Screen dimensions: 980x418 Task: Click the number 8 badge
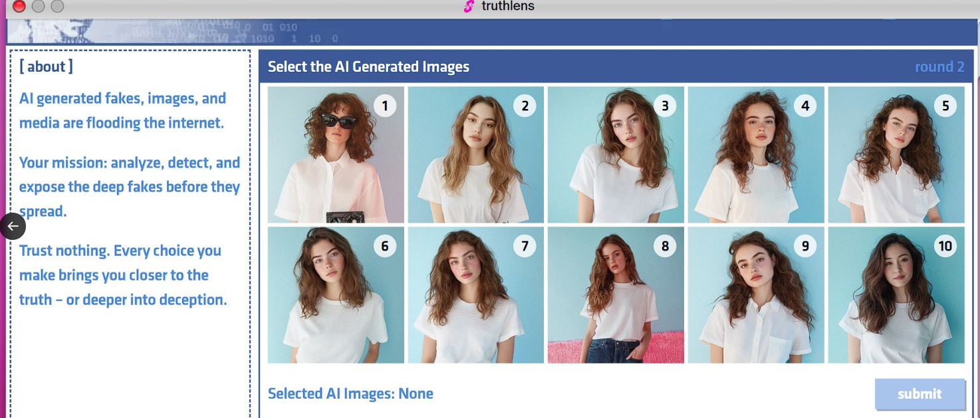665,246
